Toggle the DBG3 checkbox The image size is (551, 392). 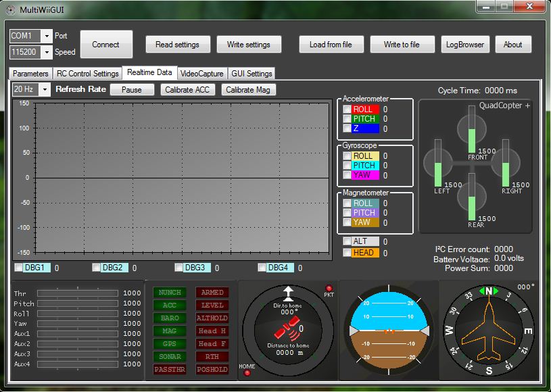point(178,268)
